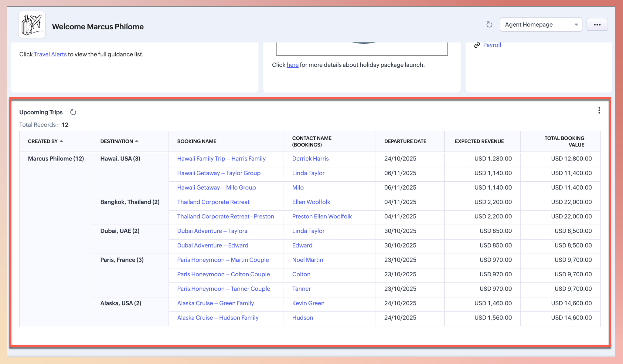Open contact Preston Ellen Woolfolk

[x=322, y=217]
